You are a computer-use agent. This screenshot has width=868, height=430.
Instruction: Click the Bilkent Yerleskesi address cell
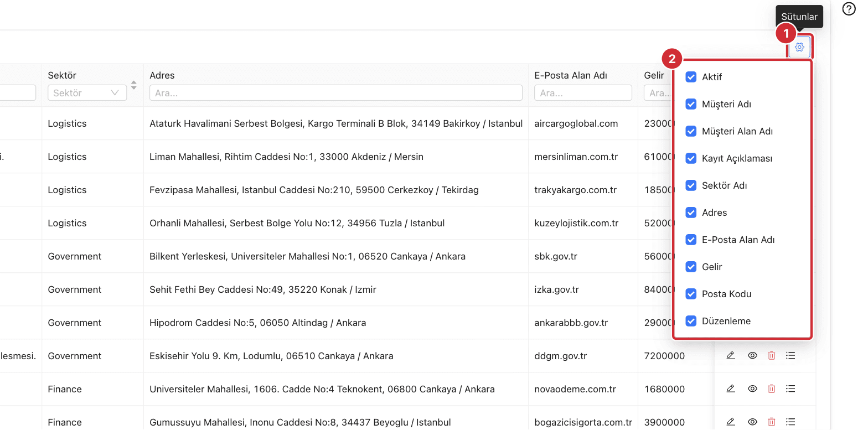pyautogui.click(x=307, y=256)
